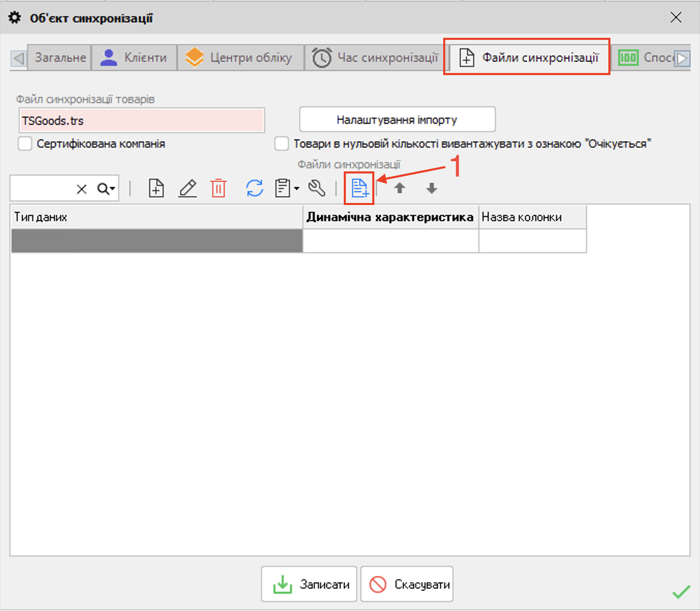Click the add new record icon
700x611 pixels.
156,188
